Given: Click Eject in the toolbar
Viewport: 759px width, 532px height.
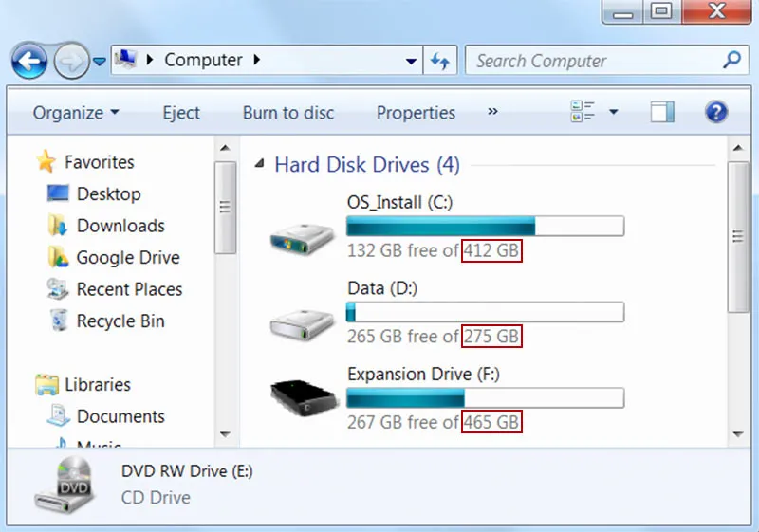Looking at the screenshot, I should pyautogui.click(x=180, y=113).
